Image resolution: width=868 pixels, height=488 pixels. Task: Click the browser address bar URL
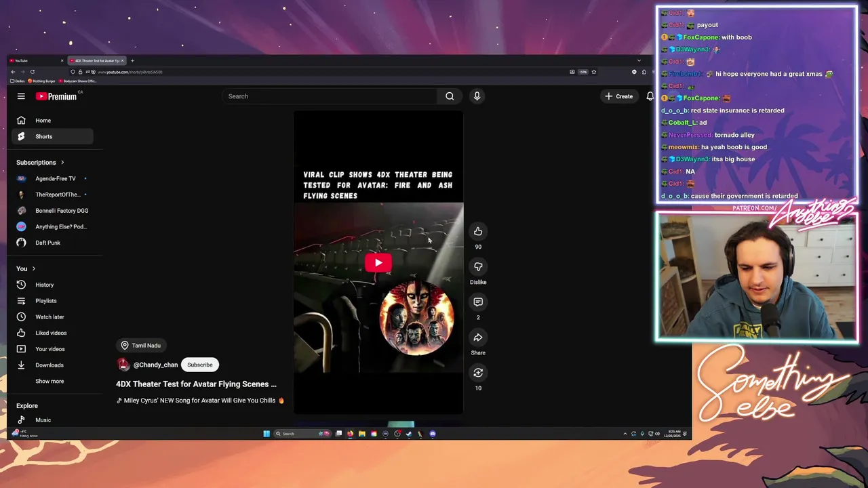click(x=130, y=72)
